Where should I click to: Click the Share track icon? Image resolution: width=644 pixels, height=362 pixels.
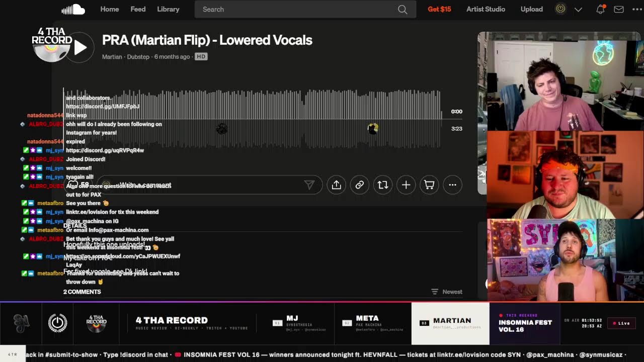(x=336, y=185)
